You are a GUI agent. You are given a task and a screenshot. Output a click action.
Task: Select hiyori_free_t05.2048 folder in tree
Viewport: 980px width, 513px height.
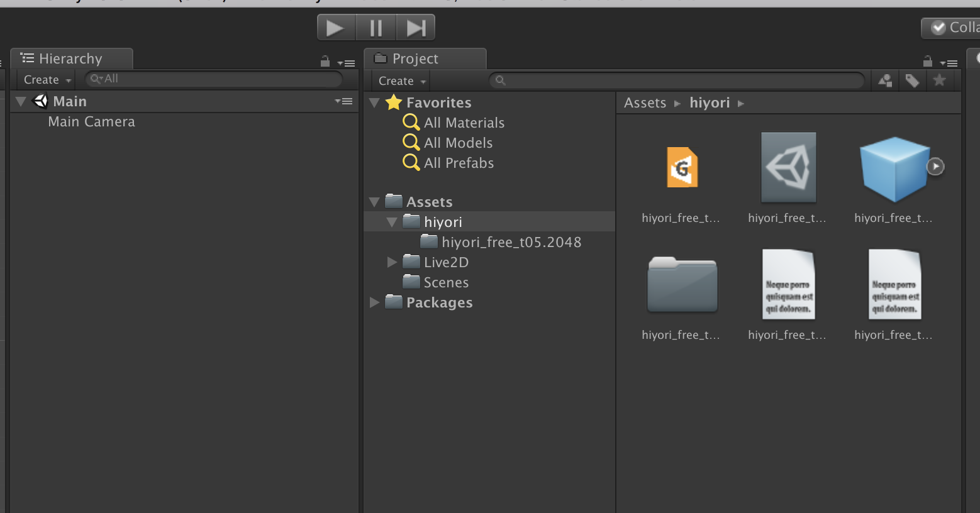[511, 242]
